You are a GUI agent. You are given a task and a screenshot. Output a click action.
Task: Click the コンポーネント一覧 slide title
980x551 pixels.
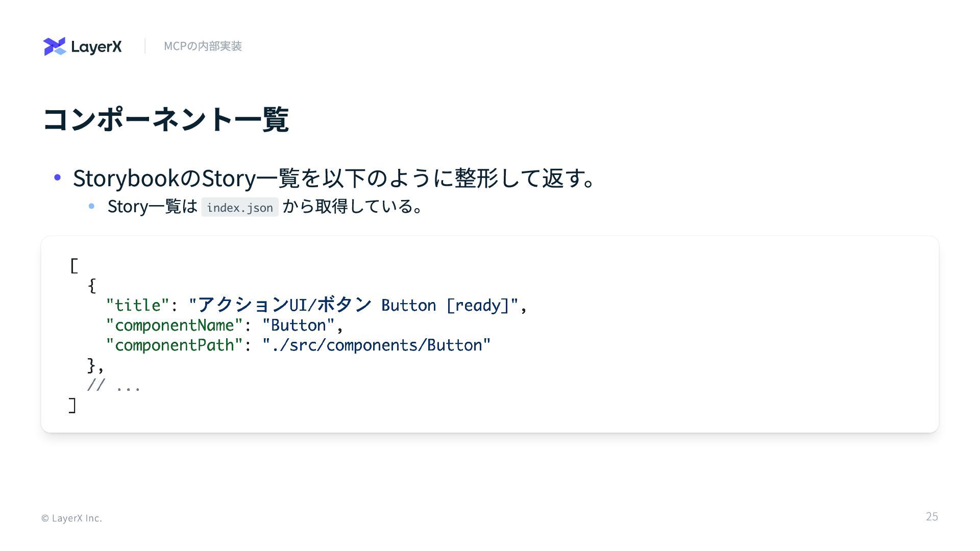click(x=166, y=120)
